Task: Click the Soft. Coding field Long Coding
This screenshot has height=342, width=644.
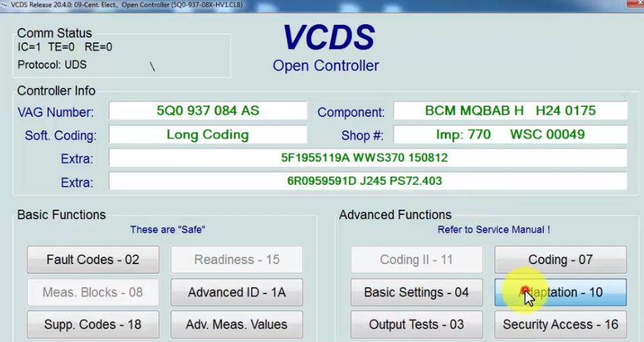Action: (x=208, y=135)
